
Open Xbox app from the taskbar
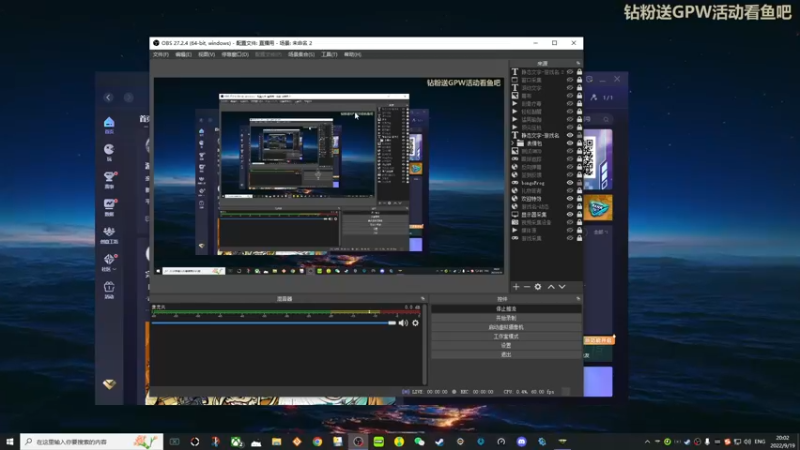coord(236,441)
